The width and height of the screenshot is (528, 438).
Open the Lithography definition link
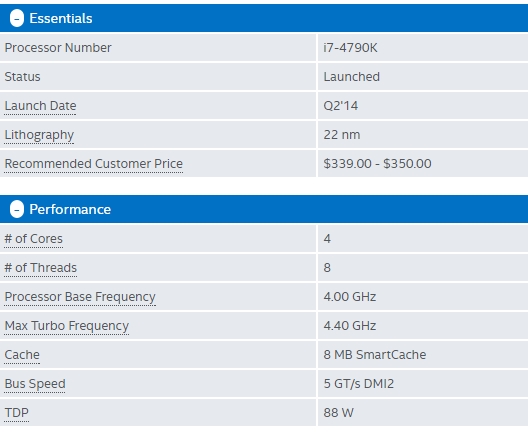point(39,135)
